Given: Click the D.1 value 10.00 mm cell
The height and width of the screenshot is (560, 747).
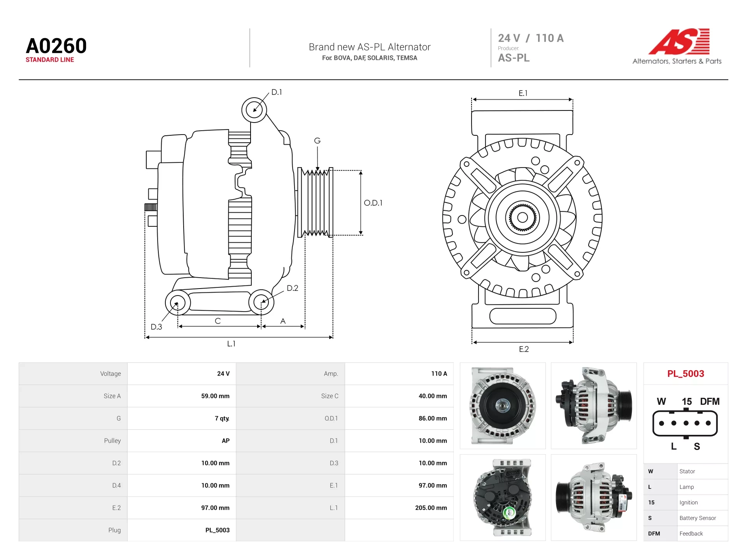Looking at the screenshot, I should (x=399, y=441).
